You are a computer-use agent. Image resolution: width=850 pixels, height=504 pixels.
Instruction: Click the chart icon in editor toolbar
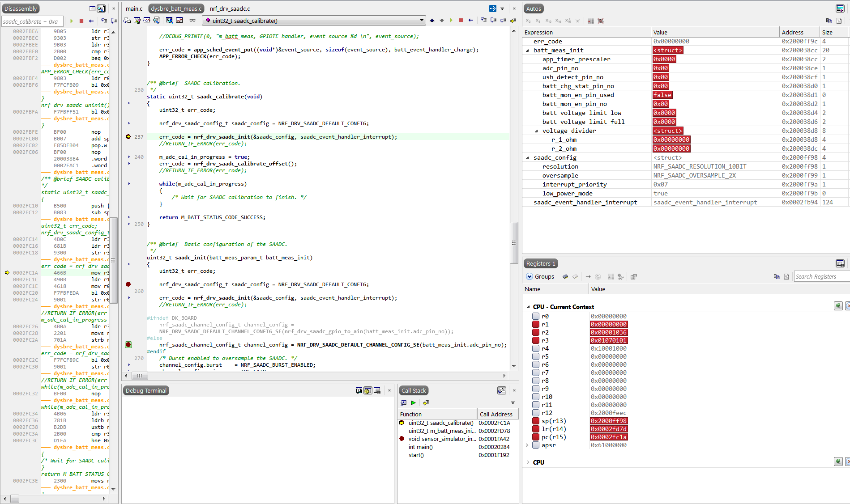179,21
